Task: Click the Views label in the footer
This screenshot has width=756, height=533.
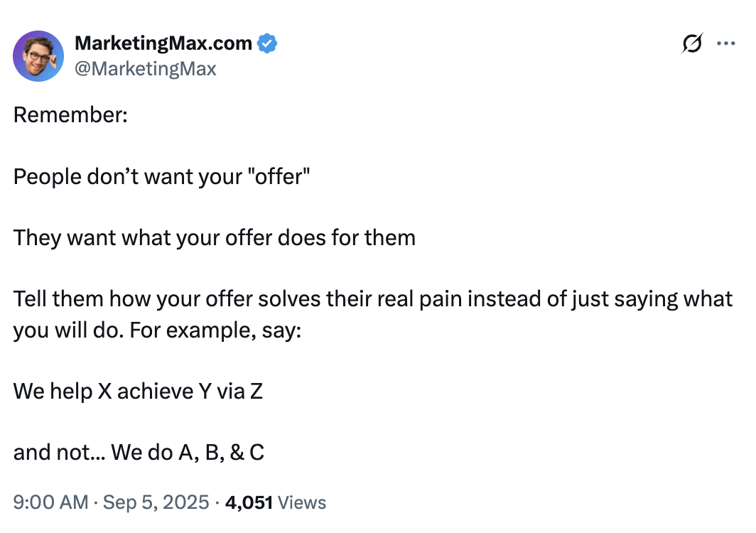Action: (302, 502)
